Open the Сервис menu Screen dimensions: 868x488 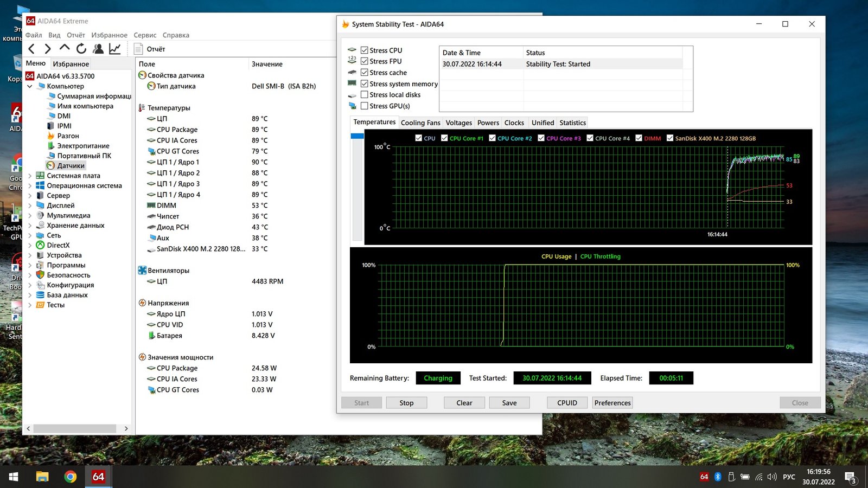(x=145, y=35)
